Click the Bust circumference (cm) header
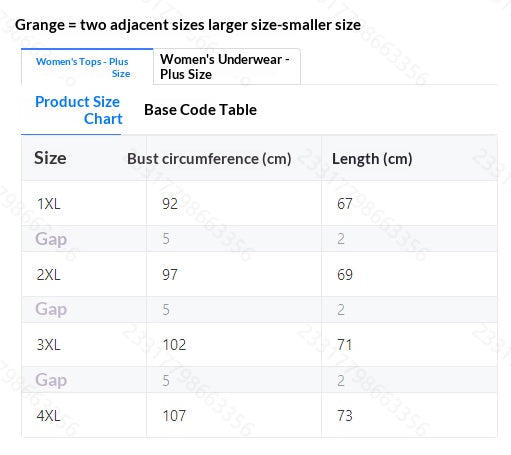Viewport: 511px width, 455px height. 209,159
